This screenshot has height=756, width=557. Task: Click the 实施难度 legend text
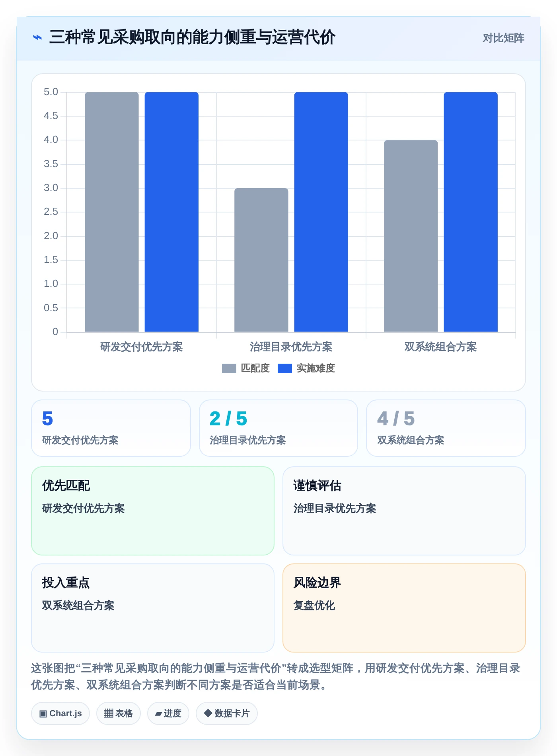[316, 368]
